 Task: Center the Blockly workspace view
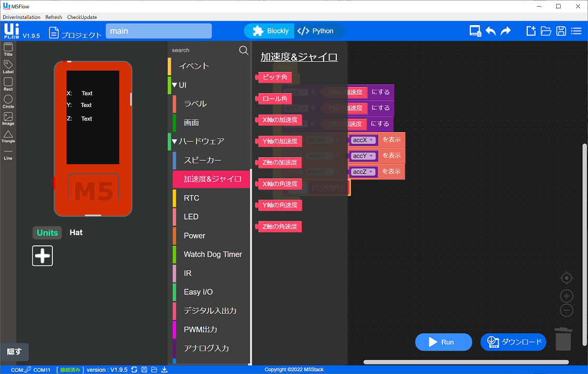coord(566,278)
